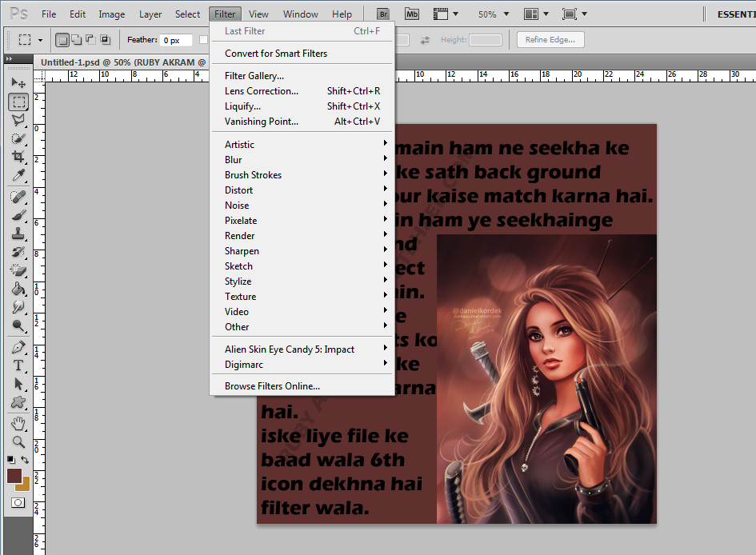
Task: Launch Mini Bridge from Mb icon
Action: pyautogui.click(x=412, y=14)
